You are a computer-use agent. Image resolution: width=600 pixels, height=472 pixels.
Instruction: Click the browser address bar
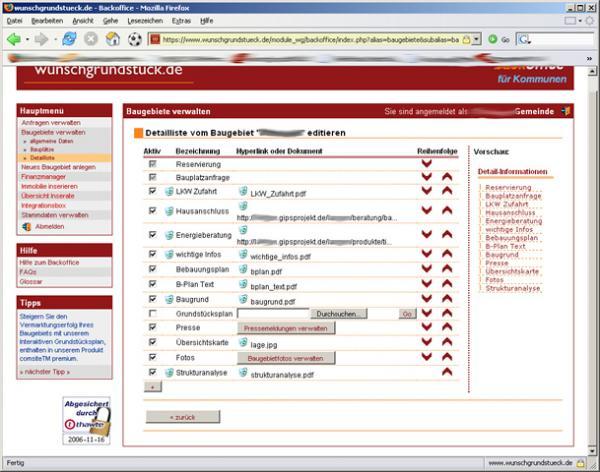click(310, 39)
